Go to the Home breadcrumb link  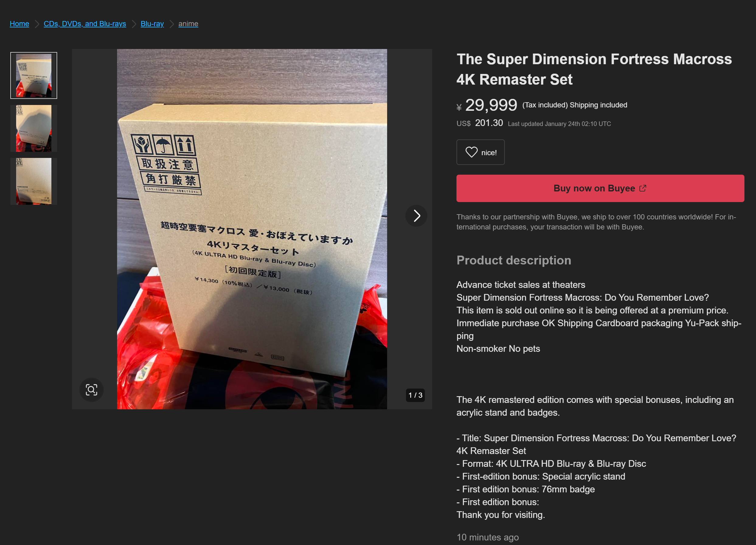(19, 24)
